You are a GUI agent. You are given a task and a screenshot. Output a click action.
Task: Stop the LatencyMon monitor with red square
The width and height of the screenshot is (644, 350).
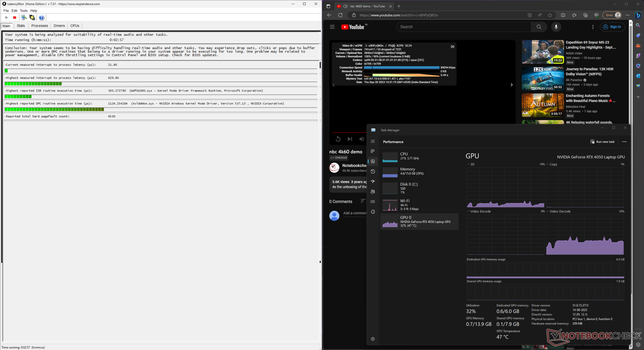(14, 17)
